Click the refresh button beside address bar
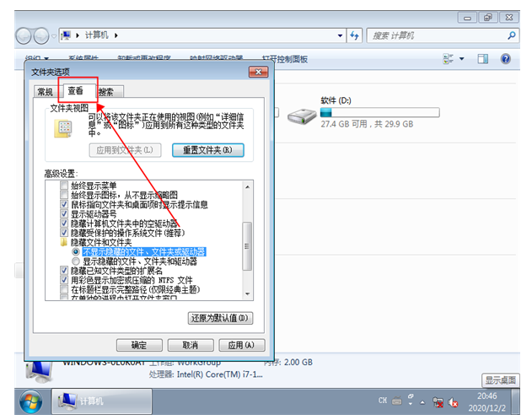Viewport: 532px width, 420px height. 354,35
